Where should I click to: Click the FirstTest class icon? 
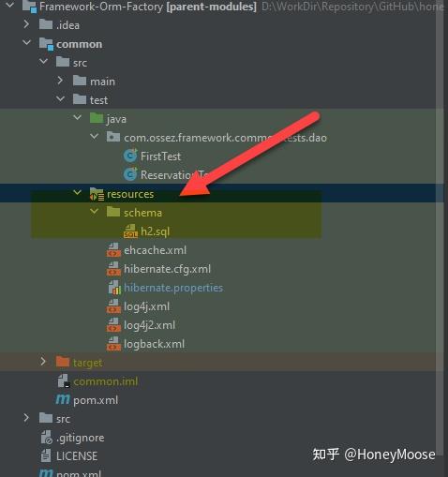130,156
